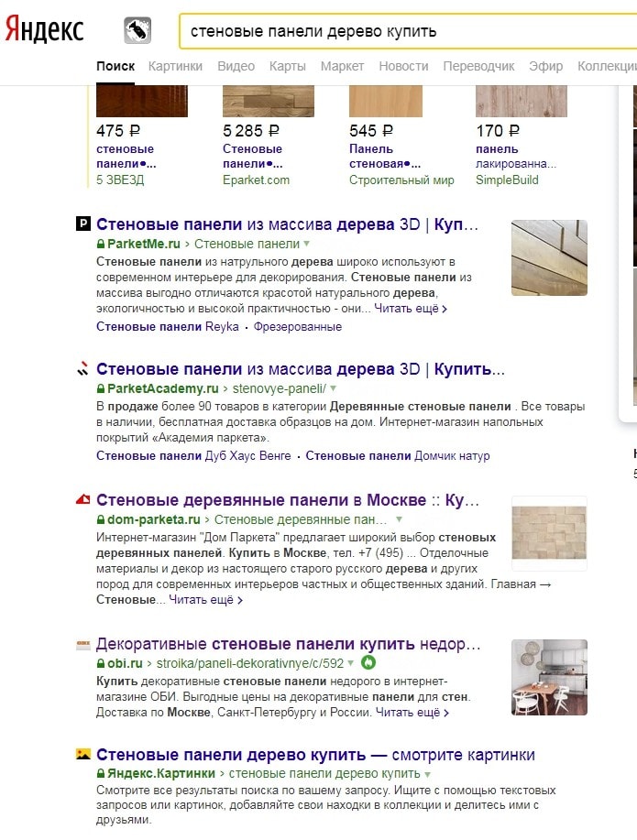Click the green turbo badge next to obi.ru

(x=368, y=662)
